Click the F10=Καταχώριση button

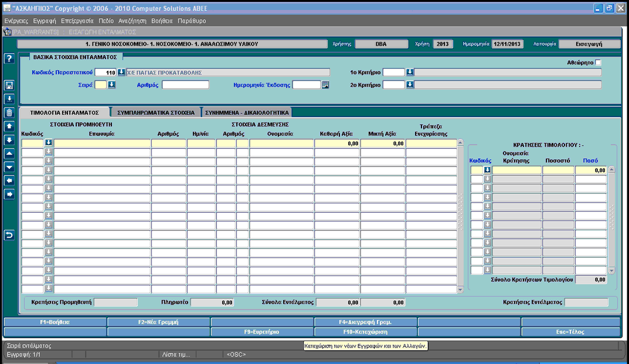pos(365,332)
